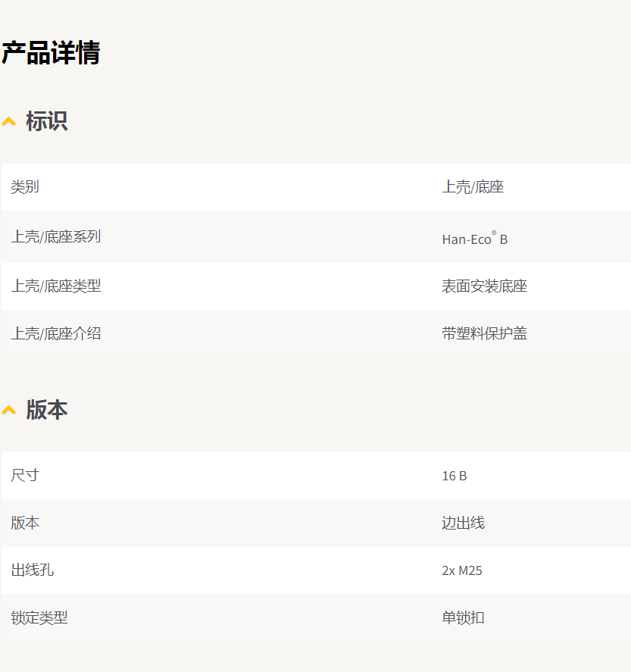Click the bold 版本 section heading text
This screenshot has width=631, height=672.
[x=47, y=410]
